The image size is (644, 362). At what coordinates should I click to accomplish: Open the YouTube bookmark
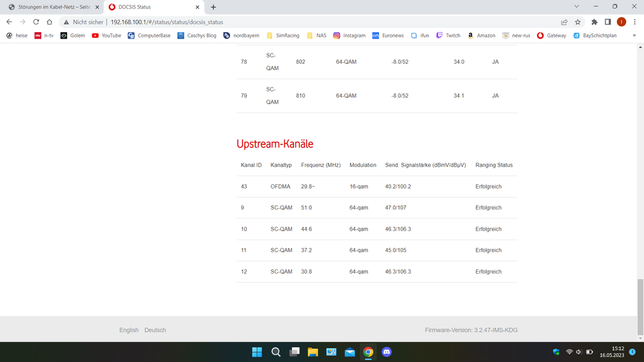(106, 35)
